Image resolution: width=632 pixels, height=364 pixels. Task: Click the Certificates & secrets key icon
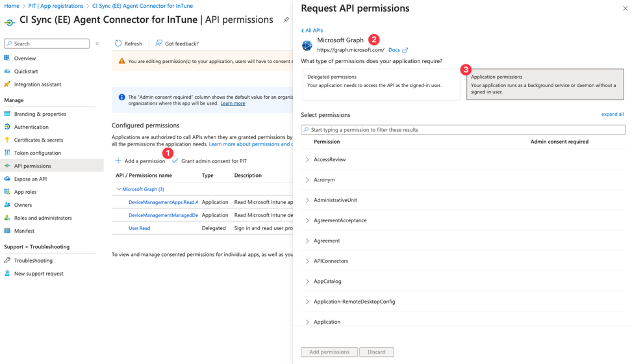tap(7, 140)
